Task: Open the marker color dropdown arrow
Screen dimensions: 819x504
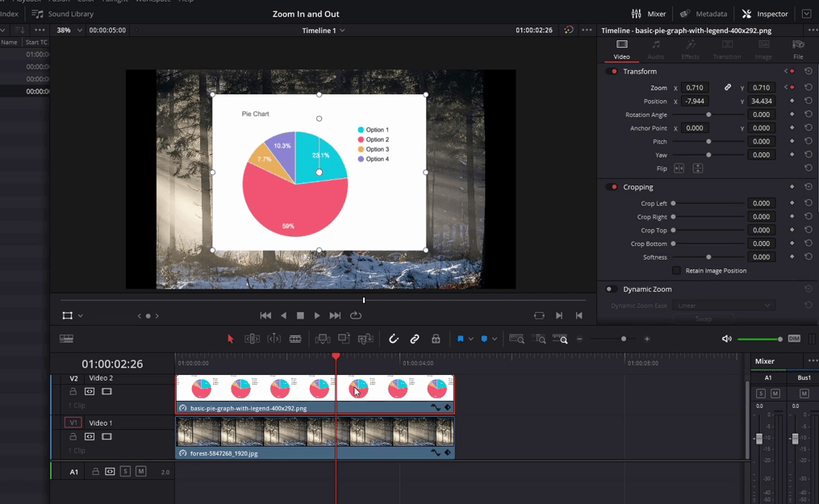Action: (494, 339)
